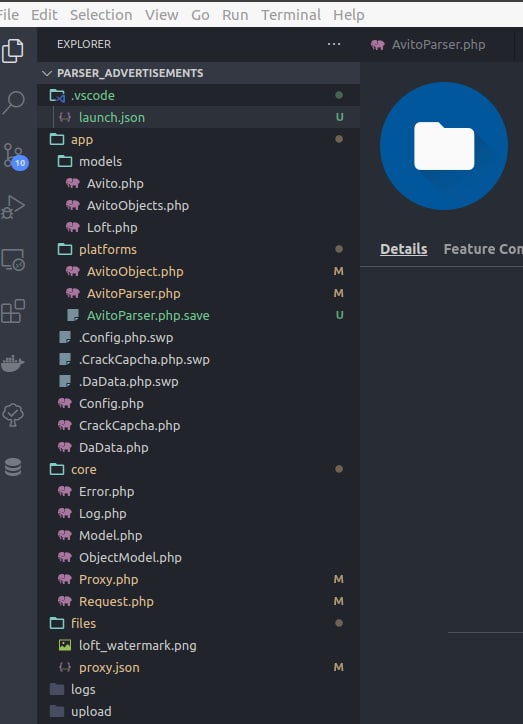
Task: Click the PHP icon of Error.php
Action: tap(65, 491)
